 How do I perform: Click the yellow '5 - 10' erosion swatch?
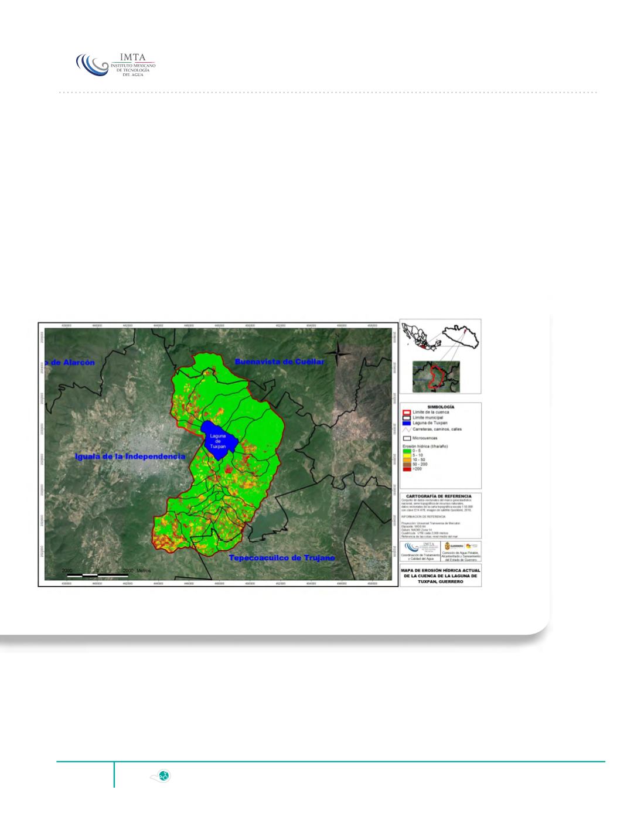click(x=407, y=455)
